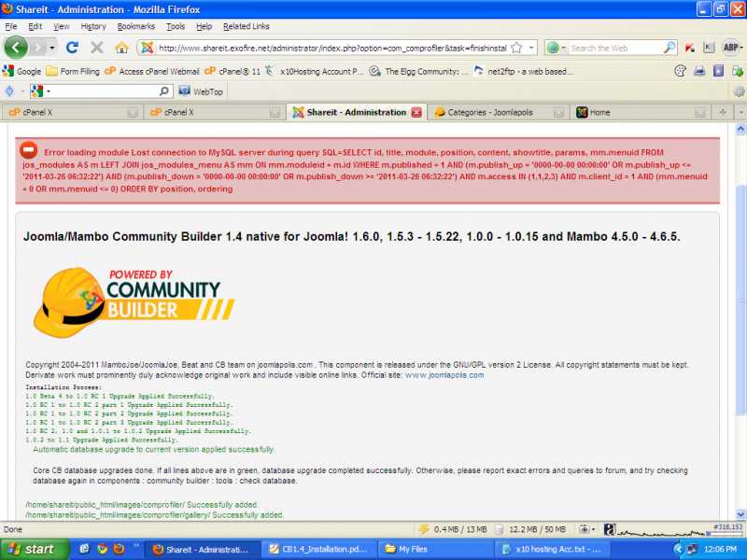747x560 pixels.
Task: Click the 'Installation Process:' heading
Action: pos(63,387)
